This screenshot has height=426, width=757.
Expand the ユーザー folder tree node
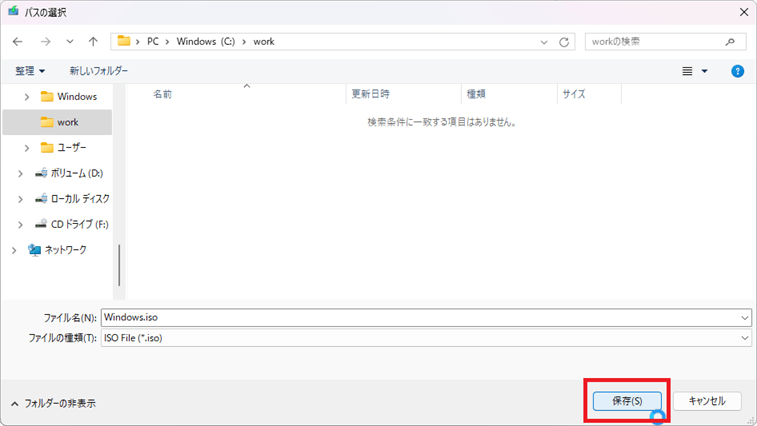click(x=27, y=148)
